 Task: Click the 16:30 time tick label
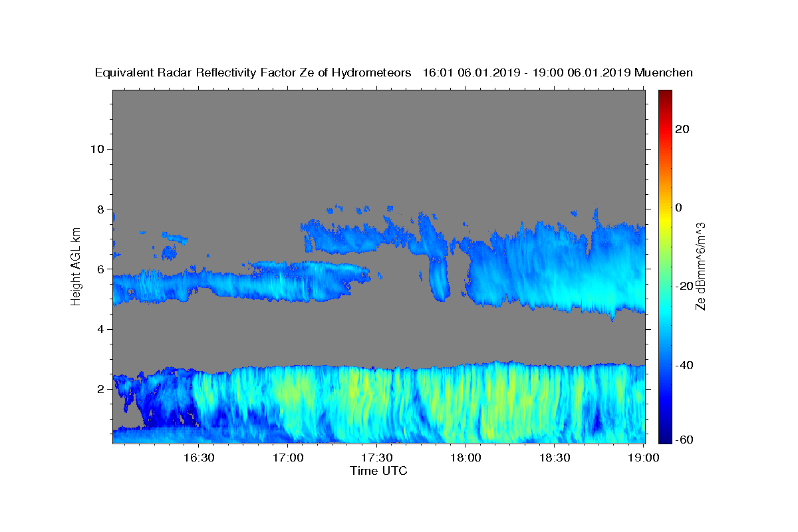pos(199,458)
